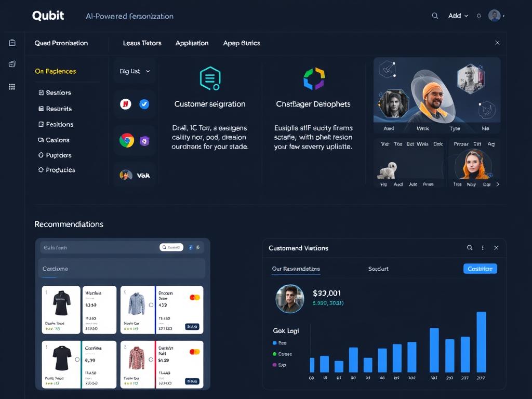Open the Cnstllager Detlophets heading
This screenshot has width=532, height=399.
(313, 104)
